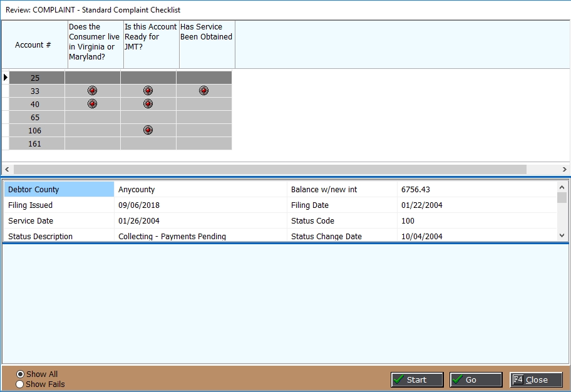Click account 106 JMT readiness fail icon
This screenshot has width=571, height=392.
[148, 130]
